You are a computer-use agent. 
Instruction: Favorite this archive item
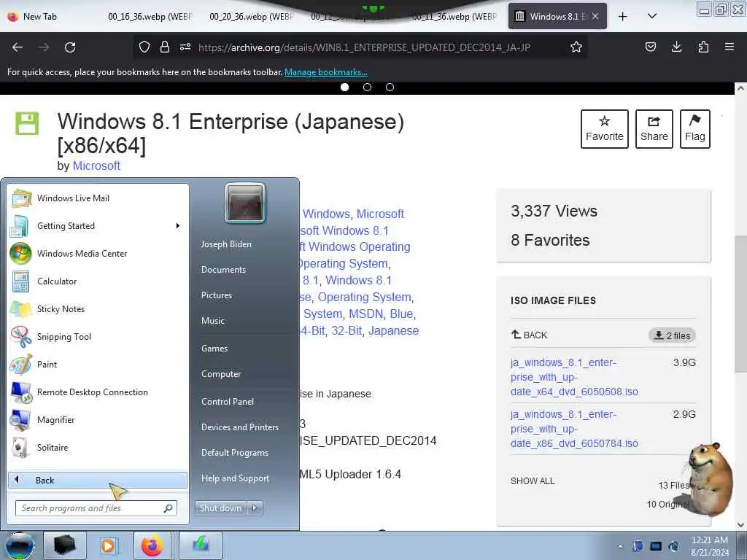605,129
